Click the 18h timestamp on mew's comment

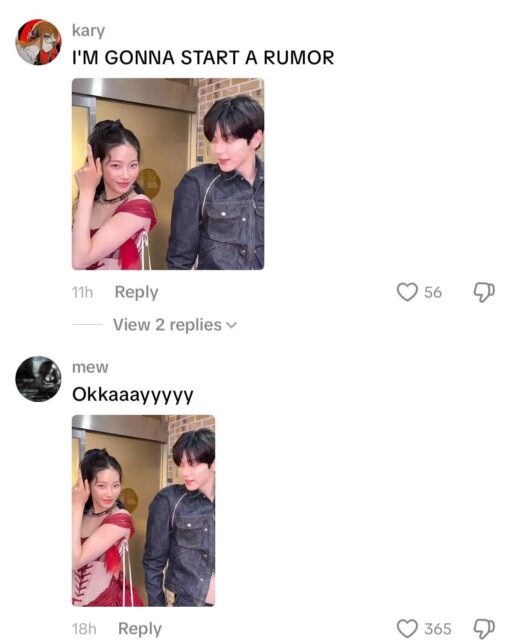tap(84, 629)
